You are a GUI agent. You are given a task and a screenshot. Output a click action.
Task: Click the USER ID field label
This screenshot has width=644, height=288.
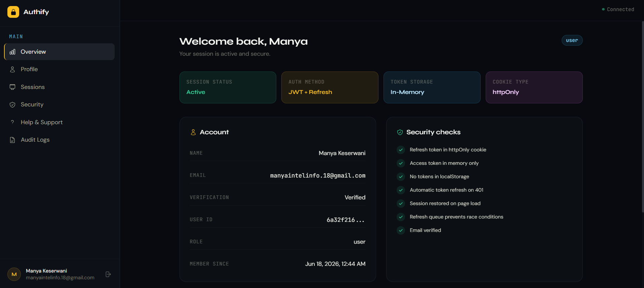click(201, 220)
